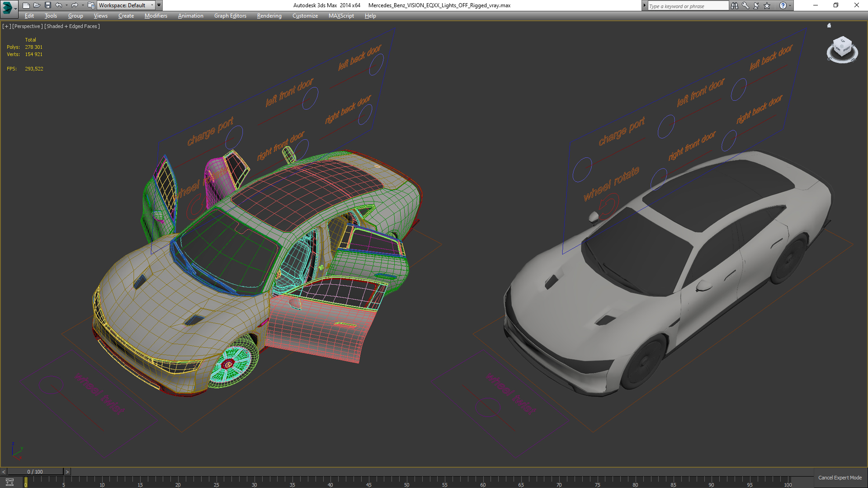The height and width of the screenshot is (488, 868).
Task: Click the Polys count 278 301
Action: click(x=34, y=47)
